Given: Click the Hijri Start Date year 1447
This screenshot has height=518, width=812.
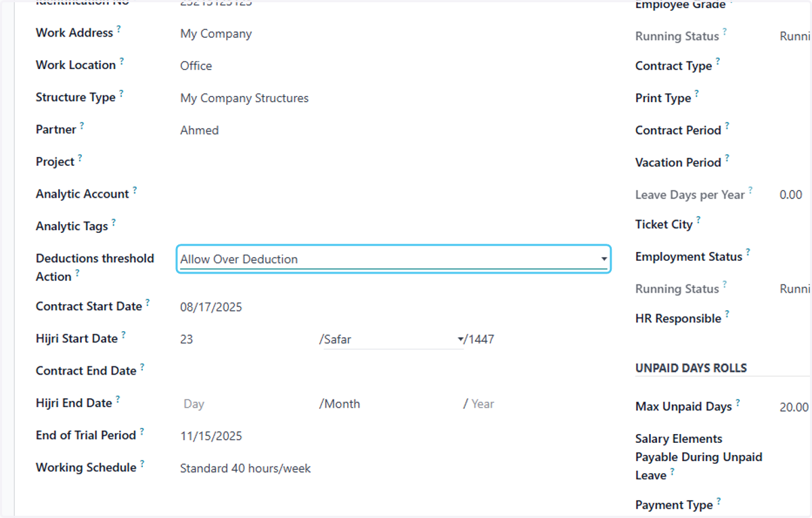Looking at the screenshot, I should [x=482, y=339].
